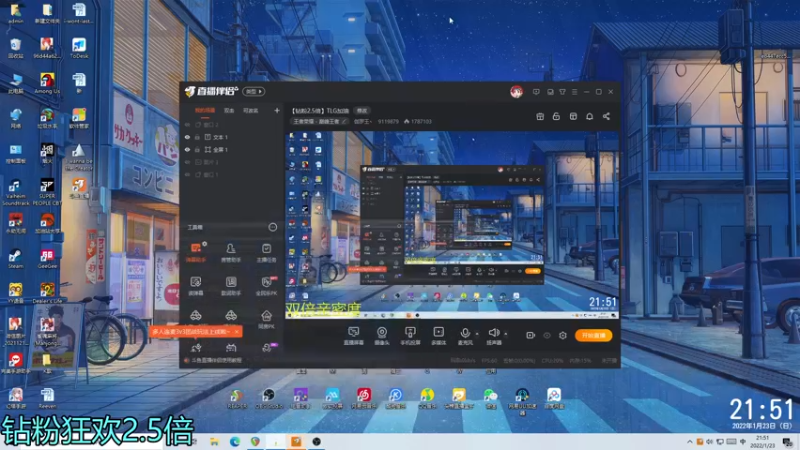Toggle the preview eye icon next to gear
This screenshot has width=800, height=450.
(547, 335)
